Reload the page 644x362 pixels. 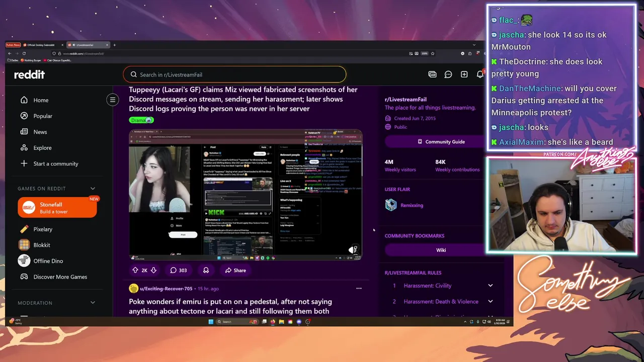[x=24, y=53]
